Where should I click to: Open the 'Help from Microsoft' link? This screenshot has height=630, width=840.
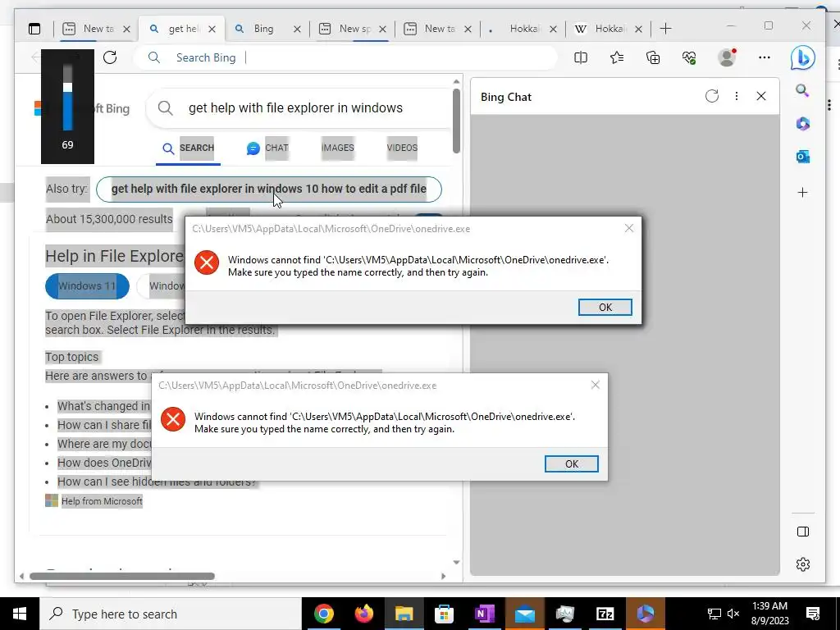tap(102, 501)
